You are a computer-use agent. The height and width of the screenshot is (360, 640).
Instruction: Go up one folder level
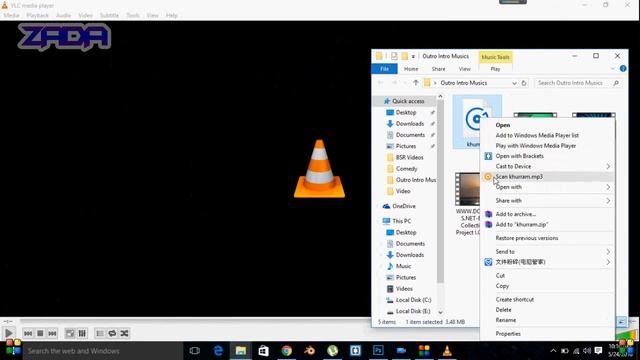click(416, 83)
